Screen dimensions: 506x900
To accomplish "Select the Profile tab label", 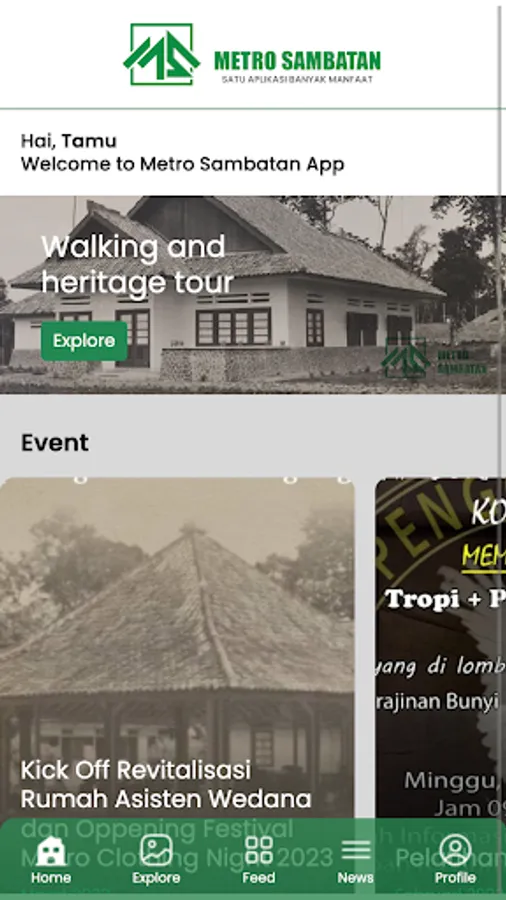I will point(456,878).
